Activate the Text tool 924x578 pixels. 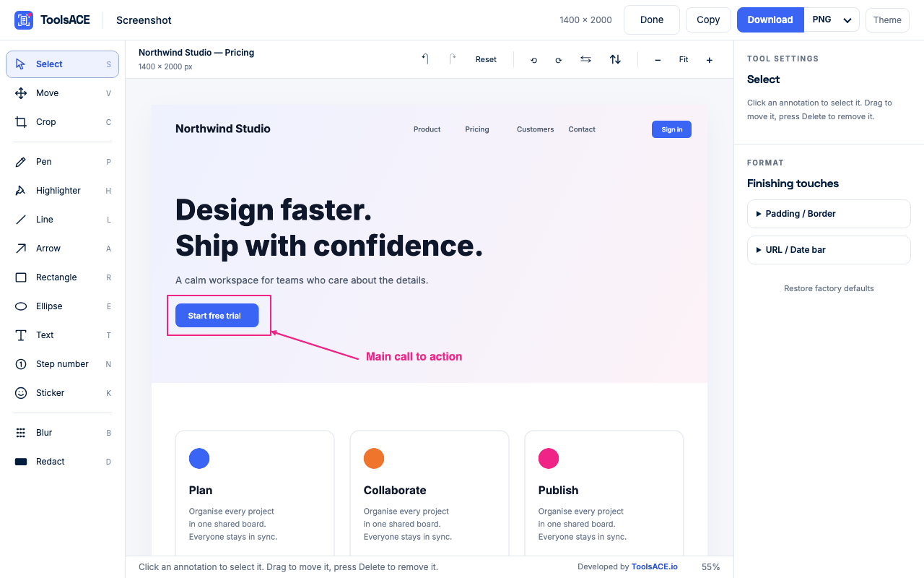click(x=62, y=335)
